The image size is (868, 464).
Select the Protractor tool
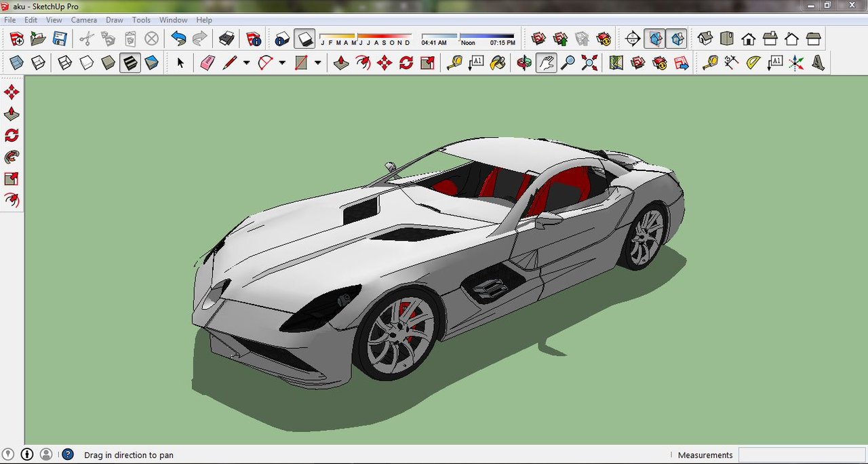coord(753,63)
